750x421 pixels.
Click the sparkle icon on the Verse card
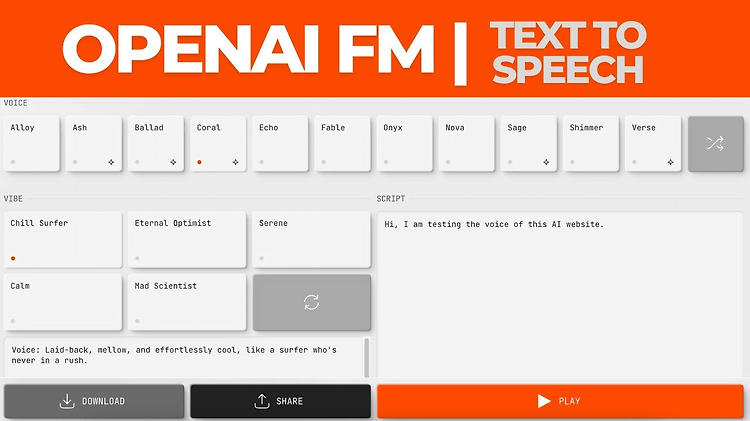(x=671, y=162)
